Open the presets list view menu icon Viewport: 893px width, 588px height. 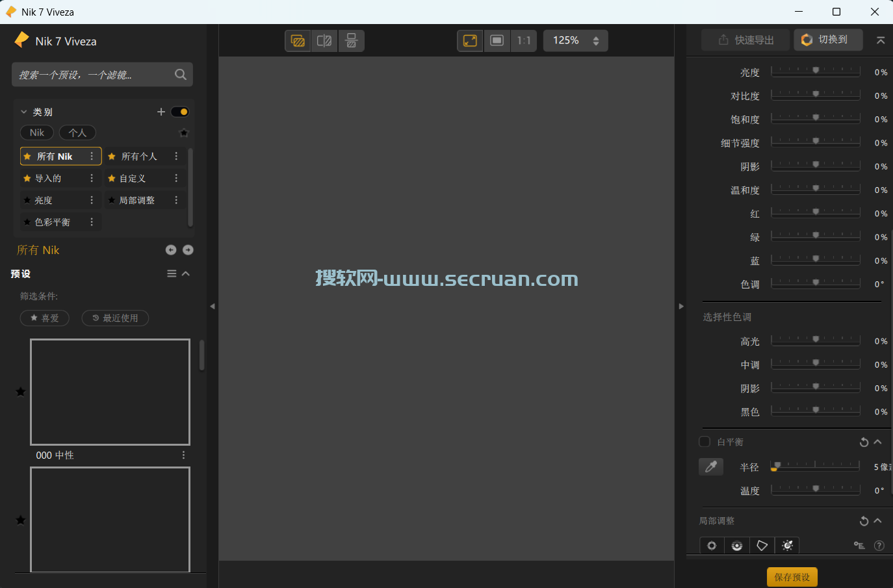pos(172,274)
